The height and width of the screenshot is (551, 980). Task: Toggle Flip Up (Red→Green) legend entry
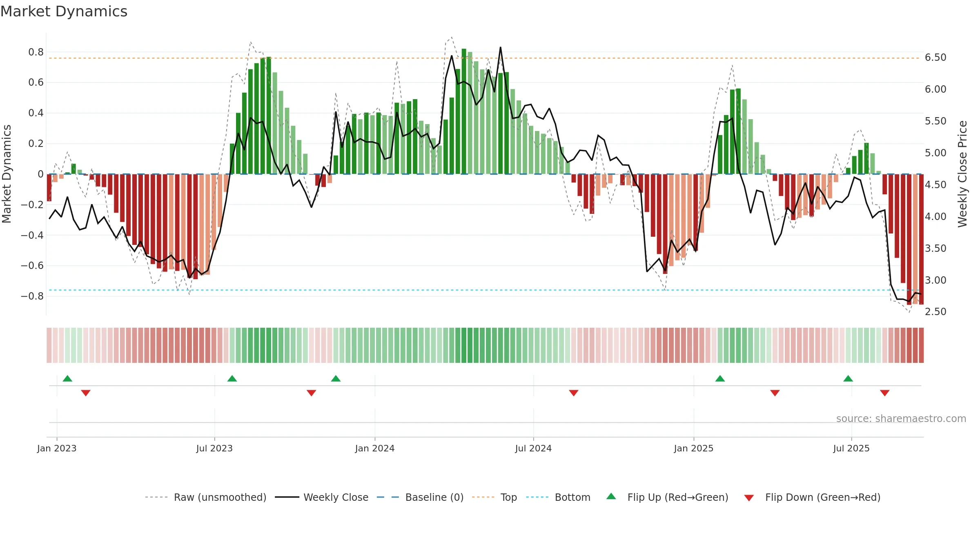(667, 497)
